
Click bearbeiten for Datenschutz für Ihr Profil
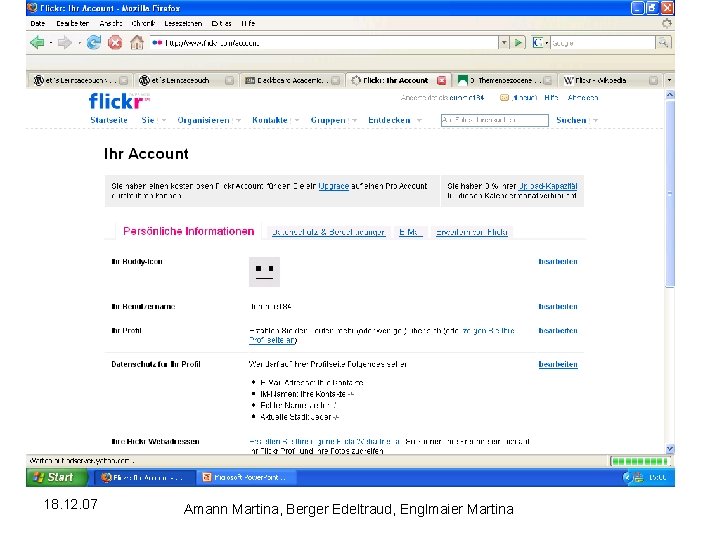point(558,364)
